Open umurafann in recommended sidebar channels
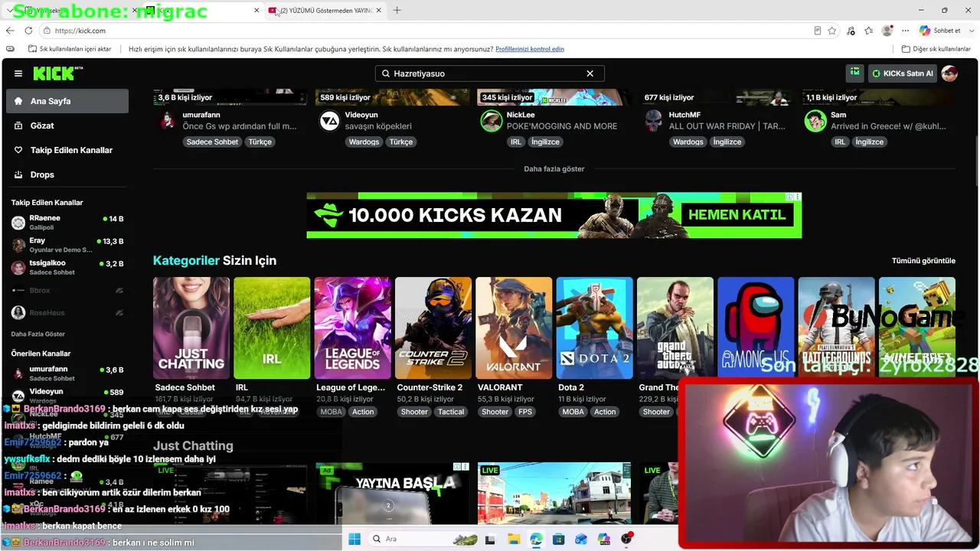The image size is (980, 551). click(67, 373)
